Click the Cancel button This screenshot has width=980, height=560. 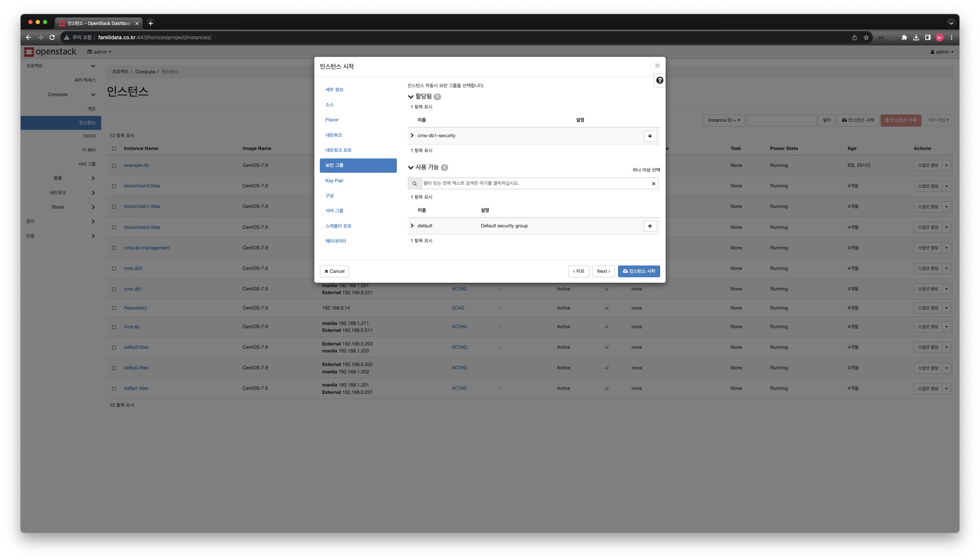coord(334,271)
